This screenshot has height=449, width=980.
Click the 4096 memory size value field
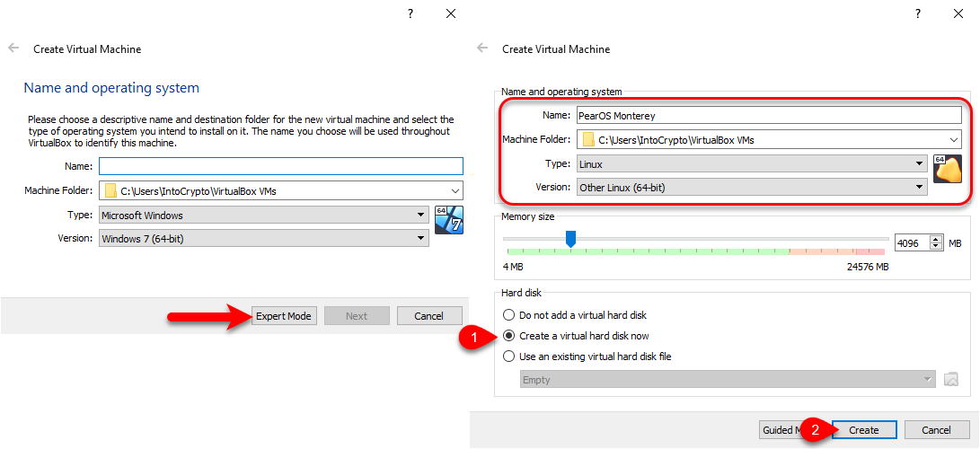[913, 243]
